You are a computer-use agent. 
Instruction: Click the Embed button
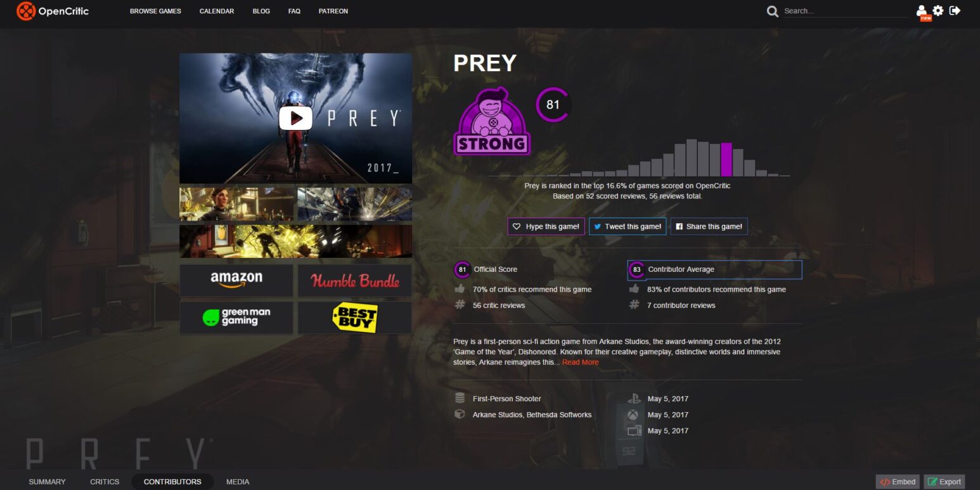click(898, 482)
